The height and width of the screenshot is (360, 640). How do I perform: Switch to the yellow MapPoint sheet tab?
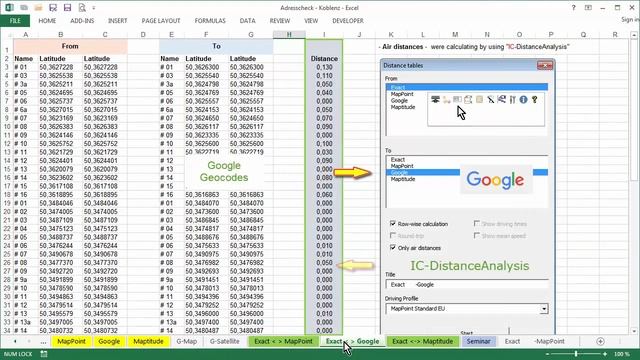click(x=71, y=341)
